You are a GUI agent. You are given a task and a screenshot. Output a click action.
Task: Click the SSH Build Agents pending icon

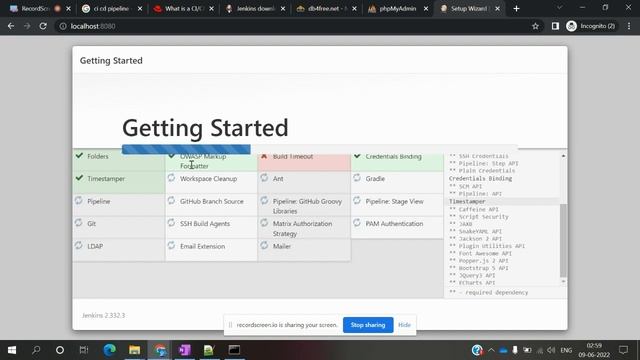click(x=171, y=223)
